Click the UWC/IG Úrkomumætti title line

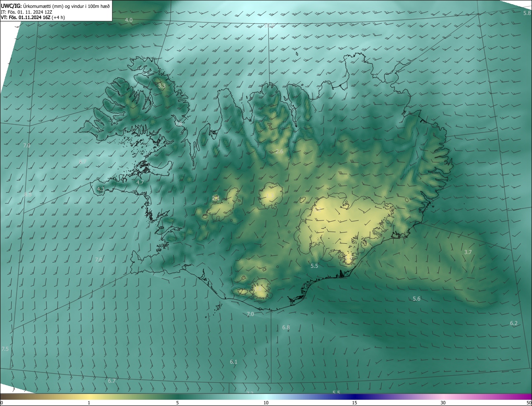[55, 6]
